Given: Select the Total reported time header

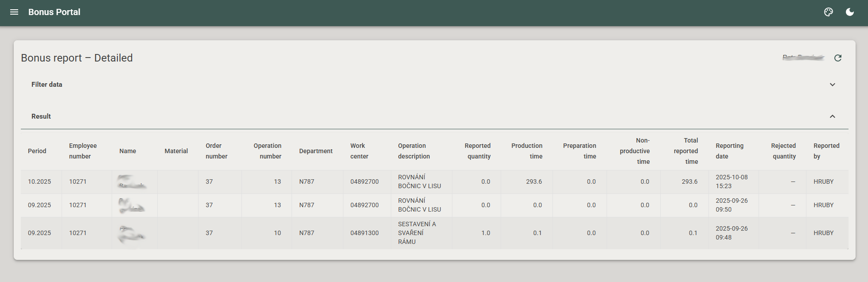Looking at the screenshot, I should pyautogui.click(x=685, y=151).
